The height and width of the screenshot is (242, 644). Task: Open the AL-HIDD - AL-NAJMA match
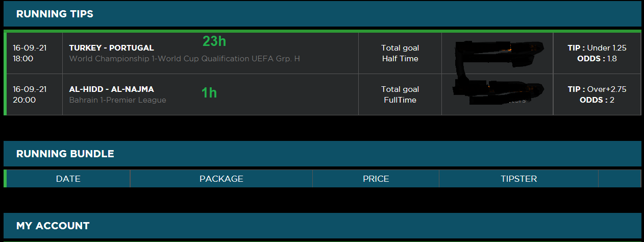pos(111,89)
